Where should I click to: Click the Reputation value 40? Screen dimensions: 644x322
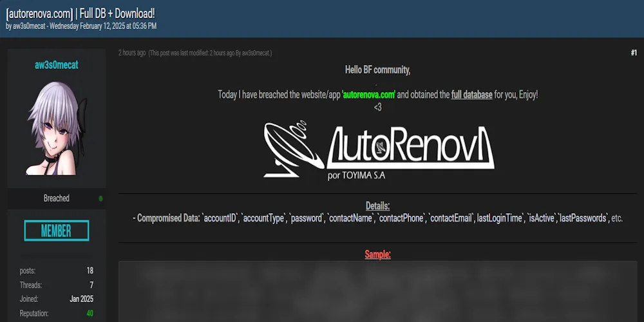coord(90,314)
